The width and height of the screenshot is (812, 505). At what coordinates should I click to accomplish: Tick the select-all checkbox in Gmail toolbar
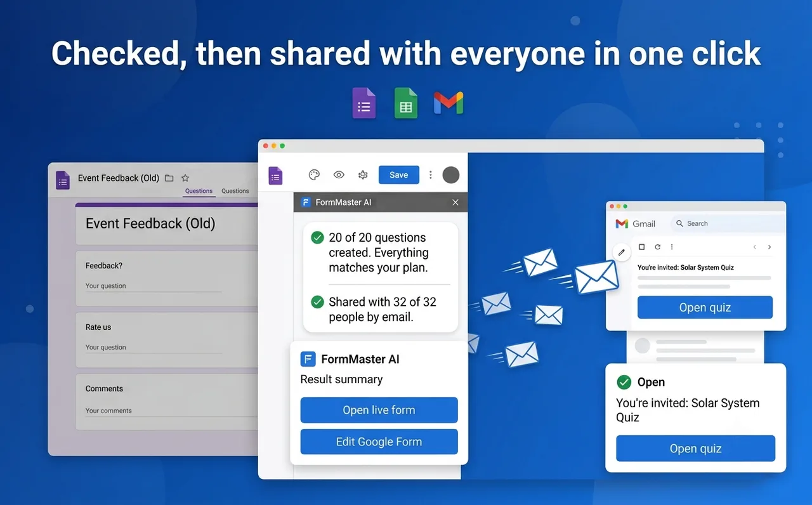pyautogui.click(x=641, y=247)
